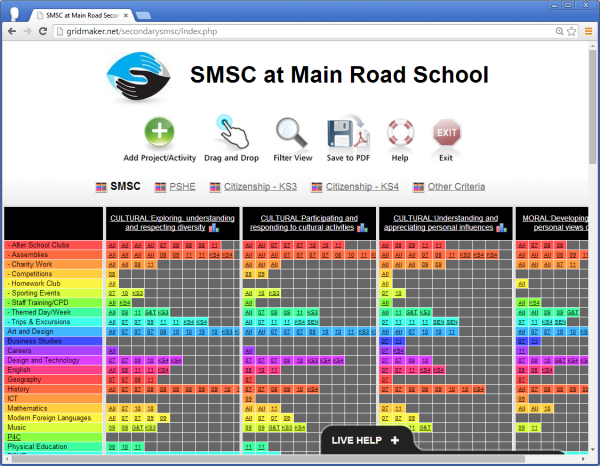This screenshot has height=466, width=600.
Task: Open MORAL Developing personal views header link
Action: coord(555,223)
